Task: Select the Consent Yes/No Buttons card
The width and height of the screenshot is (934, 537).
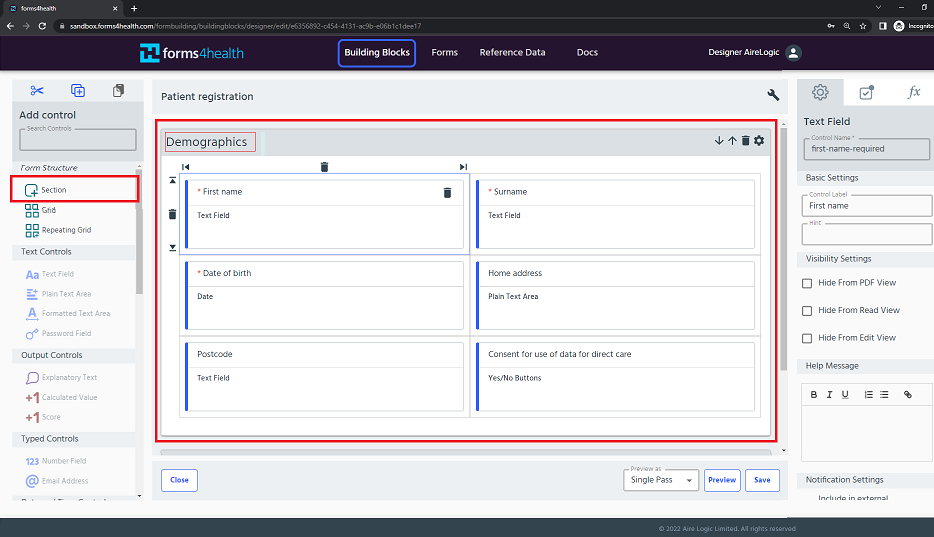Action: click(615, 376)
